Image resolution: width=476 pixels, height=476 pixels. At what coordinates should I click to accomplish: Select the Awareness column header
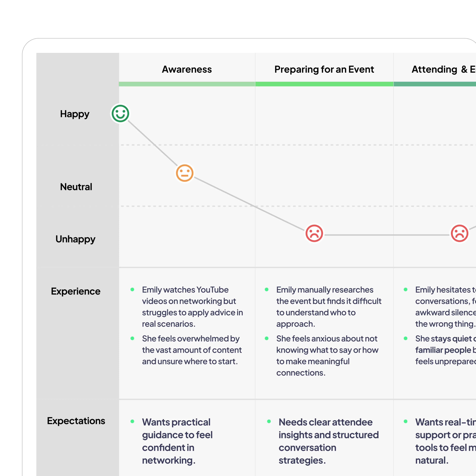(x=187, y=69)
